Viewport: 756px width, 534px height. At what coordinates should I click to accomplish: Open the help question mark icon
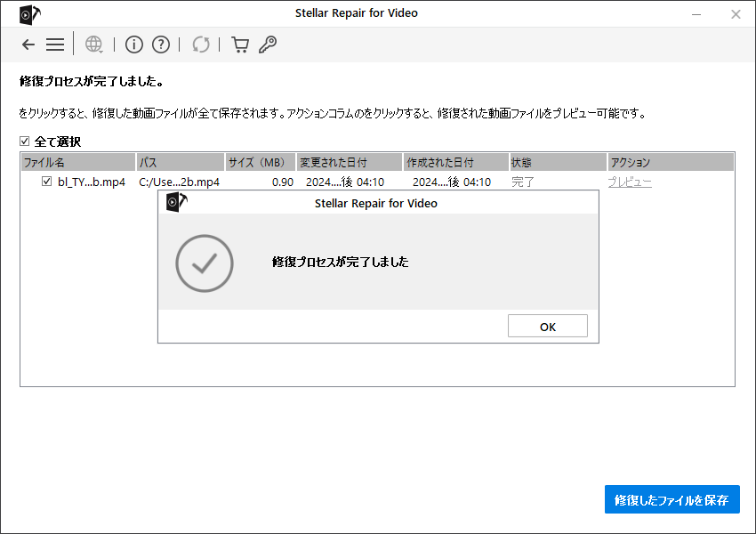point(161,44)
